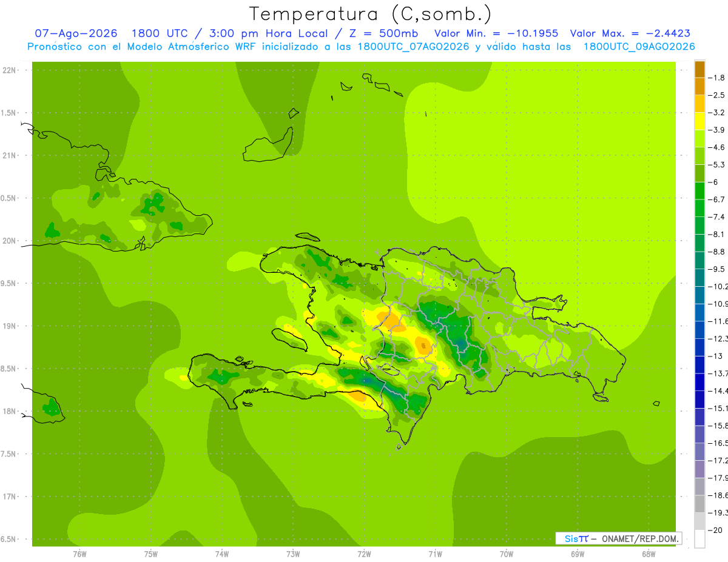Click the "69W" longitude axis label

pos(578,554)
